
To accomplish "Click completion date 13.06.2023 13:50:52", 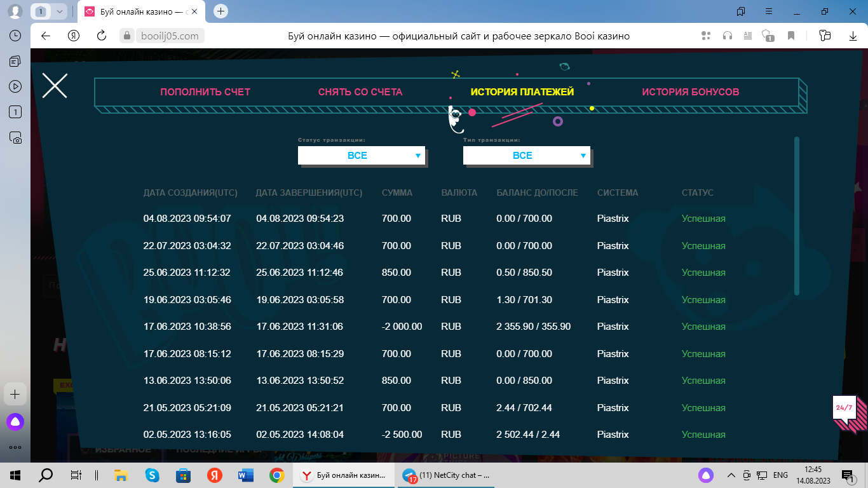I will tap(300, 381).
